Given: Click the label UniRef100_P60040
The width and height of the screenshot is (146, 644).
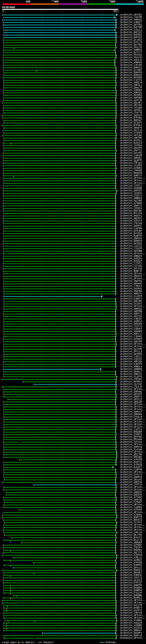Looking at the screenshot, I should (131, 55).
